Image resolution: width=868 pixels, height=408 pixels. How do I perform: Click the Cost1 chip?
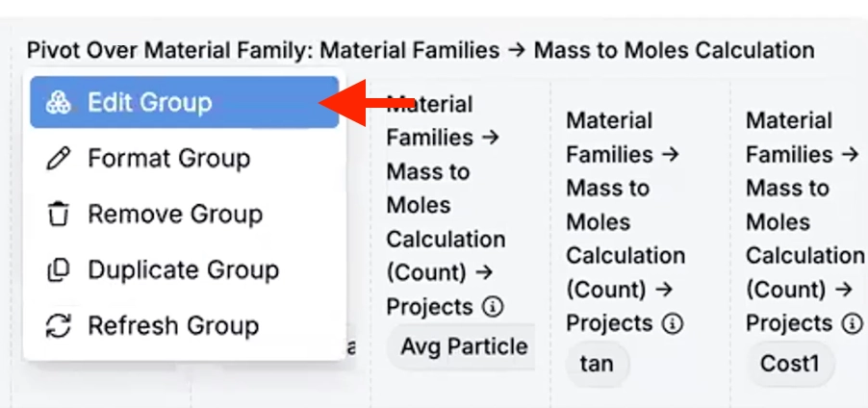(789, 365)
